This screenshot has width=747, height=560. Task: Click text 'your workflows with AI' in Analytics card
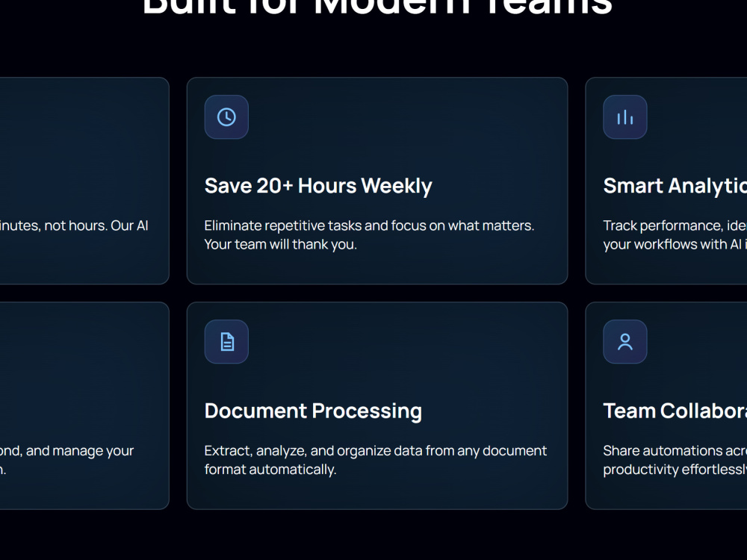672,244
